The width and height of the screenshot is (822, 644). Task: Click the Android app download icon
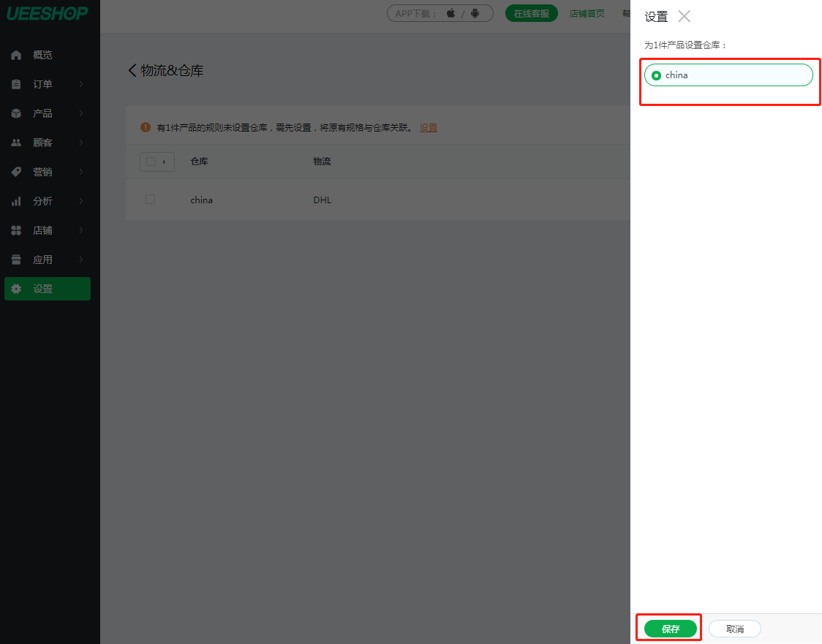click(475, 13)
